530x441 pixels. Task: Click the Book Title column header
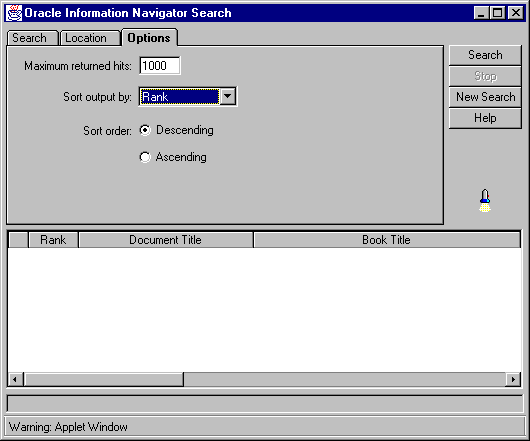pos(387,240)
